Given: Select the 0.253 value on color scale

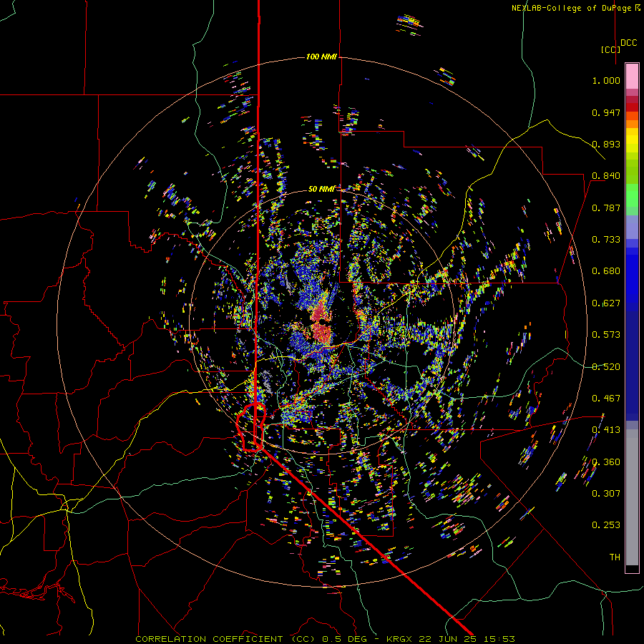Looking at the screenshot, I should click(x=606, y=525).
